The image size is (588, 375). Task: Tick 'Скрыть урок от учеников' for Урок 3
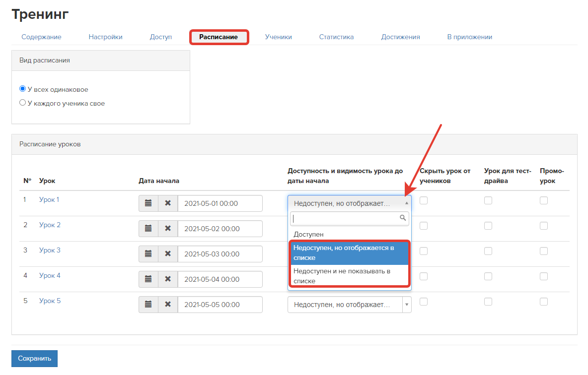pos(424,251)
